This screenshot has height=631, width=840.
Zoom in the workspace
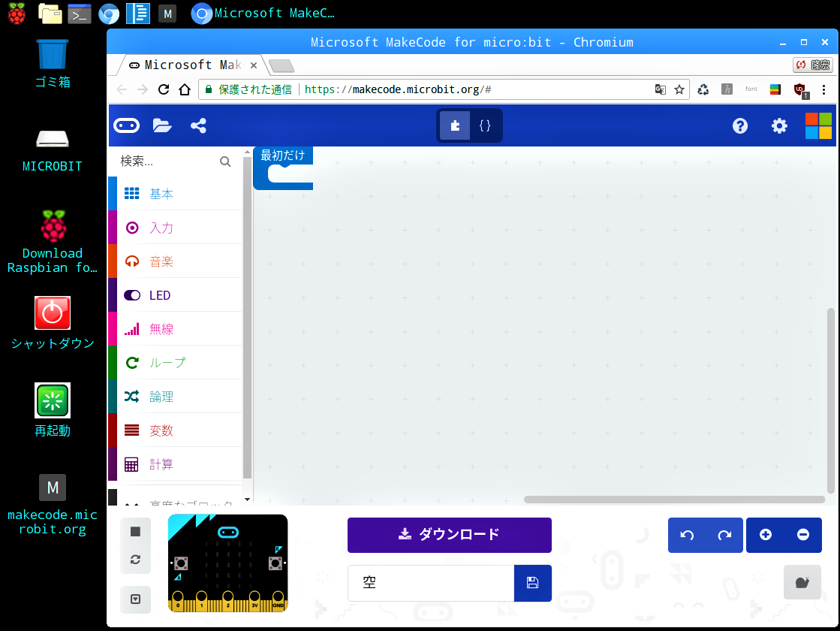[x=766, y=535]
